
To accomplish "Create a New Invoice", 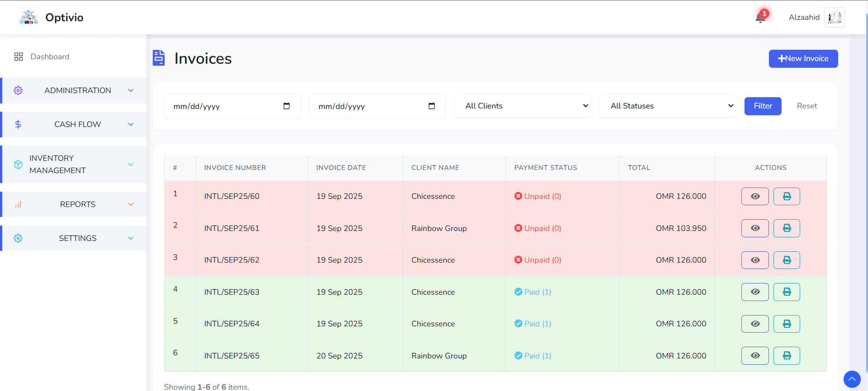I will click(803, 59).
